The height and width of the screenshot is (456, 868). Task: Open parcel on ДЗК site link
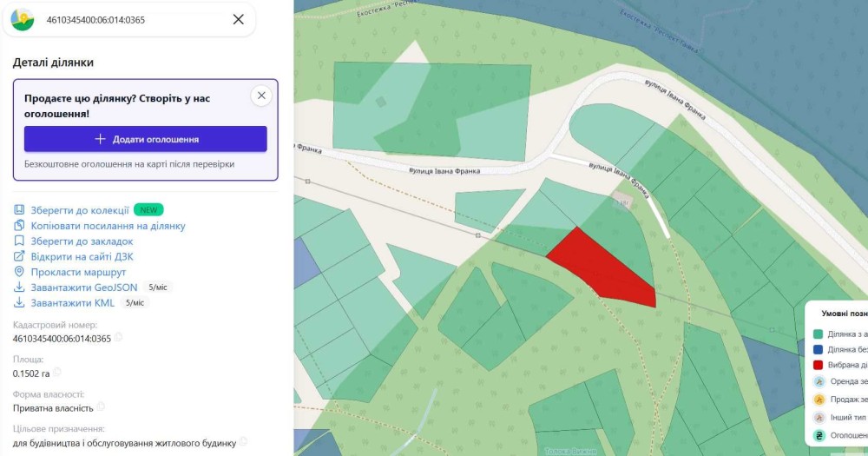click(82, 256)
